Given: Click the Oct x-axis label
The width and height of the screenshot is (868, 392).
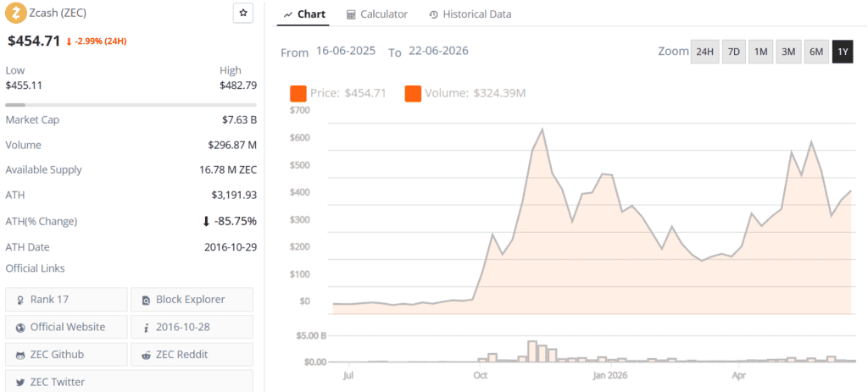Looking at the screenshot, I should coord(480,377).
